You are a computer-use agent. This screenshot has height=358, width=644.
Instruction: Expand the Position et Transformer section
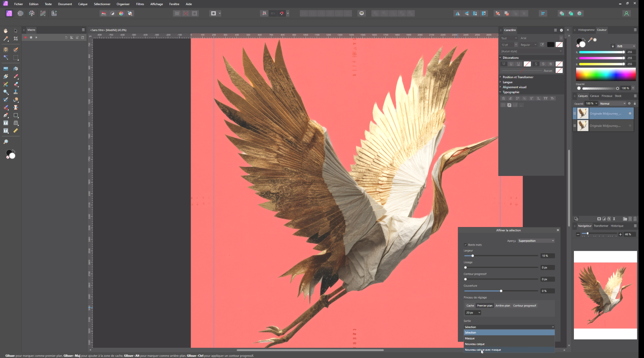point(518,77)
